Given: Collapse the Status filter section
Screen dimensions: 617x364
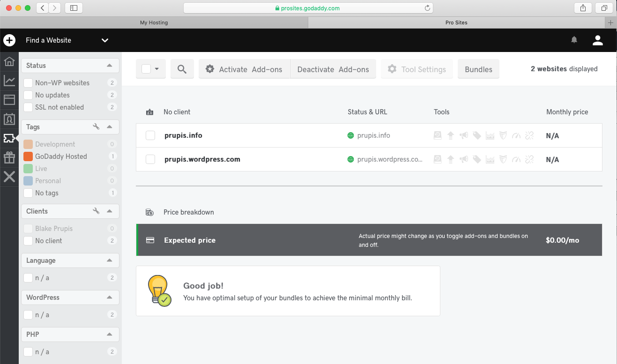Looking at the screenshot, I should 109,66.
